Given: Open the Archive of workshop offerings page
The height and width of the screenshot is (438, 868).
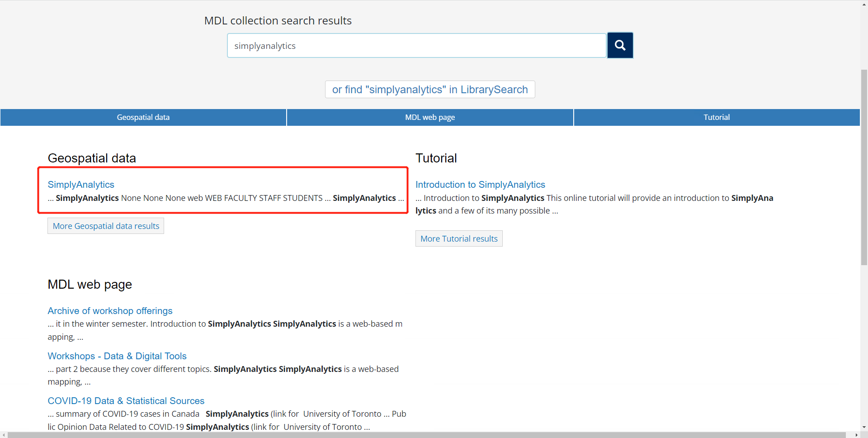Looking at the screenshot, I should [110, 311].
